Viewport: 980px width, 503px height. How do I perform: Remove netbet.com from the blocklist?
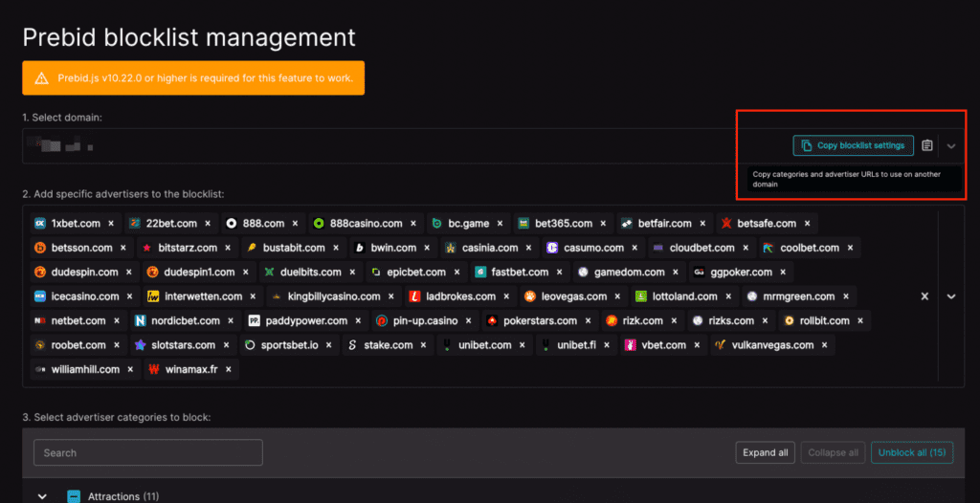coord(116,320)
